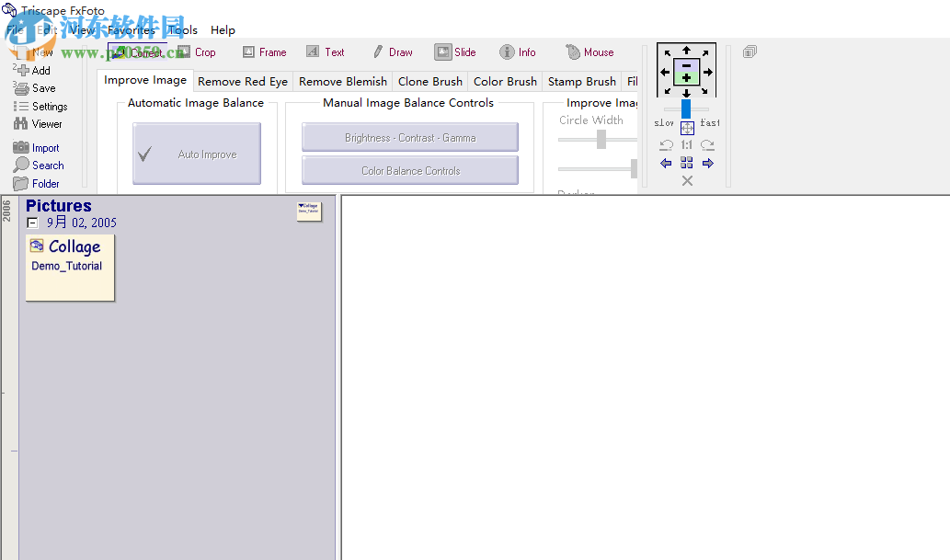Open the File menu
Viewport: 950px width, 560px height.
[15, 29]
